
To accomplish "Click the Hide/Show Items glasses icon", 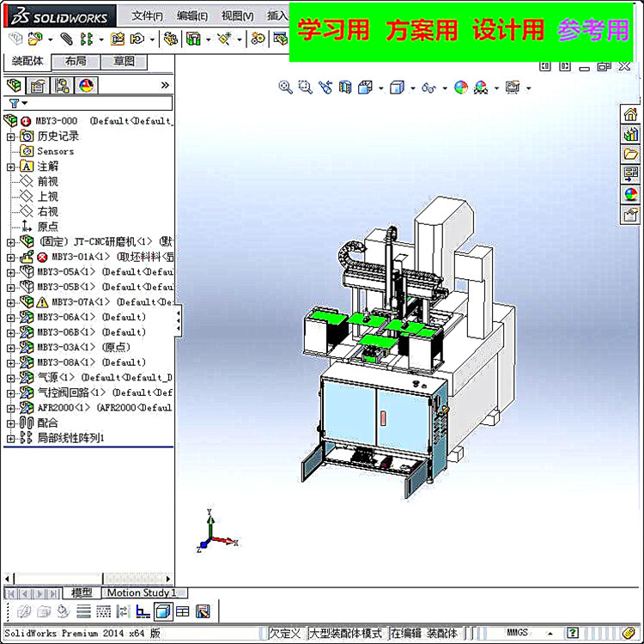I will point(428,88).
